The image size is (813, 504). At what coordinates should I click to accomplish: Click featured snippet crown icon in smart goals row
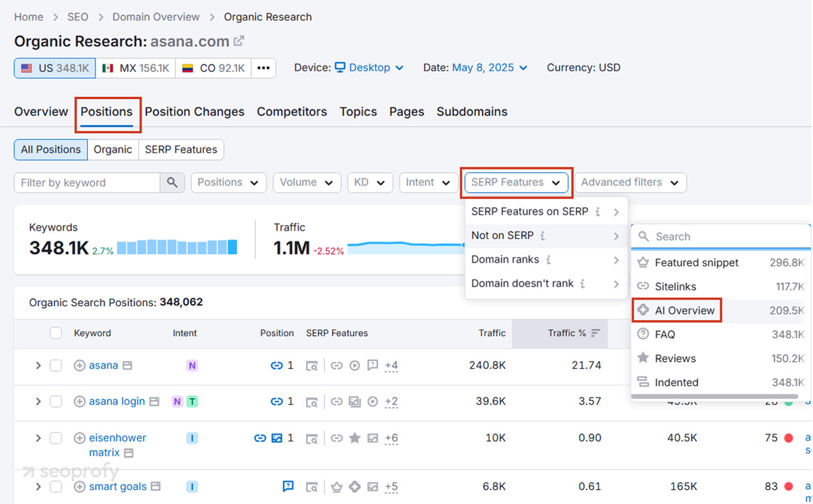[337, 487]
